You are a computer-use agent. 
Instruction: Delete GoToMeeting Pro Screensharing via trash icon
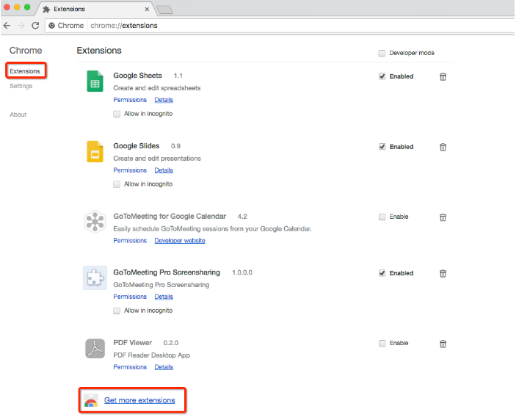pos(443,273)
